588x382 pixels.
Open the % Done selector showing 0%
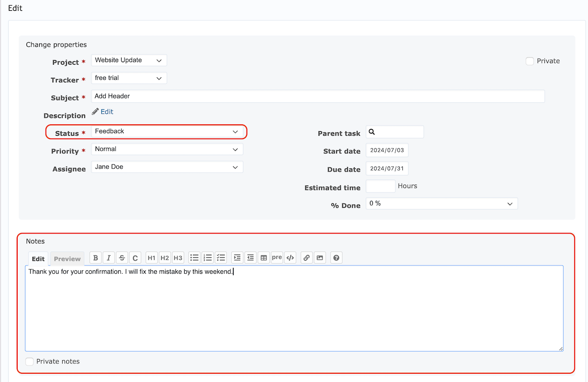click(x=441, y=203)
